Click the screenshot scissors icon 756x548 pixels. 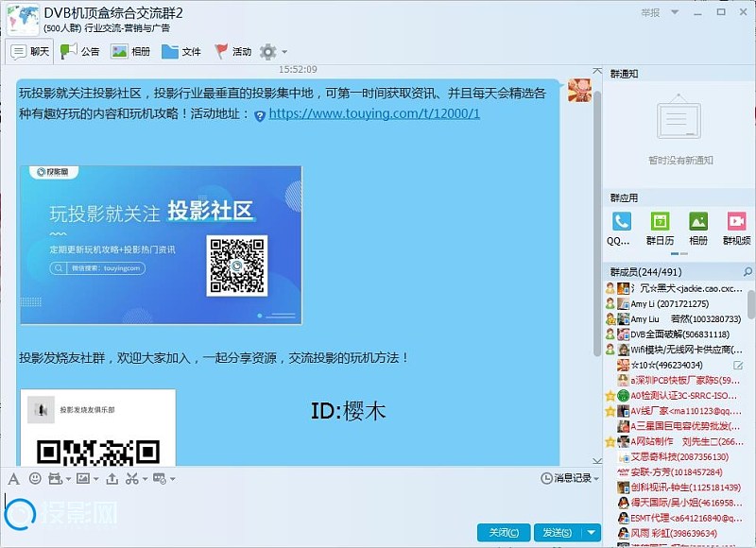click(132, 478)
